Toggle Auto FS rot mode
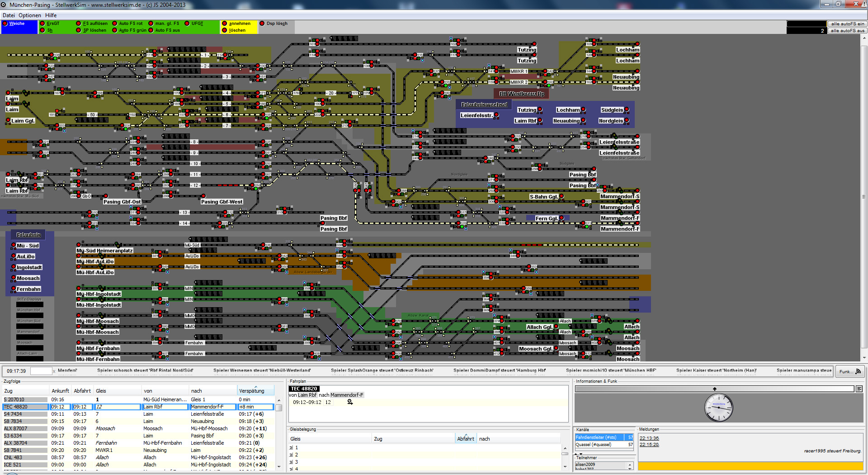The image size is (868, 475). (x=130, y=24)
